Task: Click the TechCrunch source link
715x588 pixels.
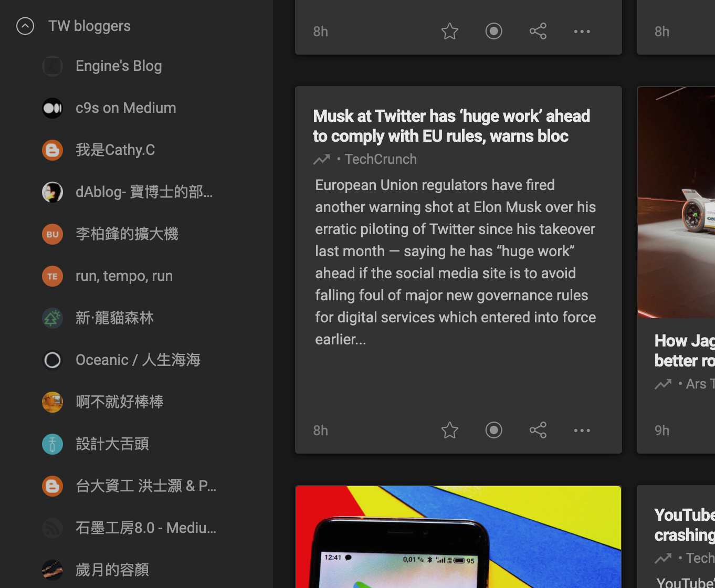Action: pos(381,159)
